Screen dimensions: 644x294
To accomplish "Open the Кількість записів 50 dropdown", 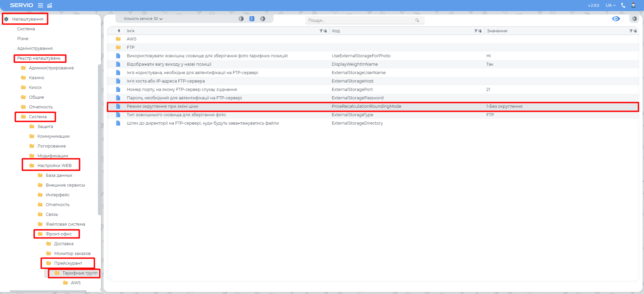I will click(143, 19).
